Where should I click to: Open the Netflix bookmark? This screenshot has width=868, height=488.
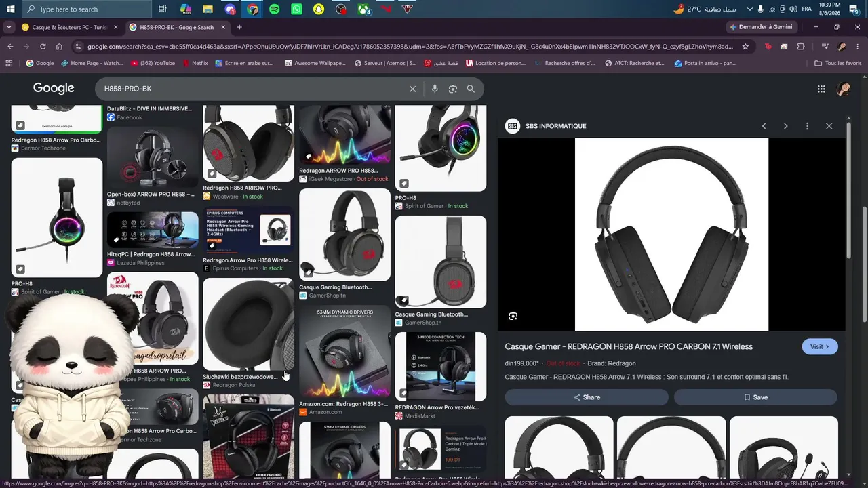click(x=194, y=63)
